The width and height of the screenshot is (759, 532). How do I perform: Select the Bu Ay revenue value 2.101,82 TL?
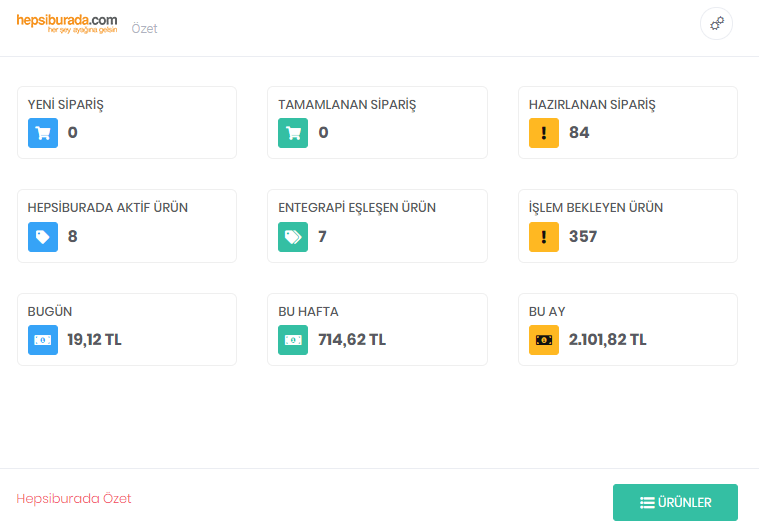607,340
